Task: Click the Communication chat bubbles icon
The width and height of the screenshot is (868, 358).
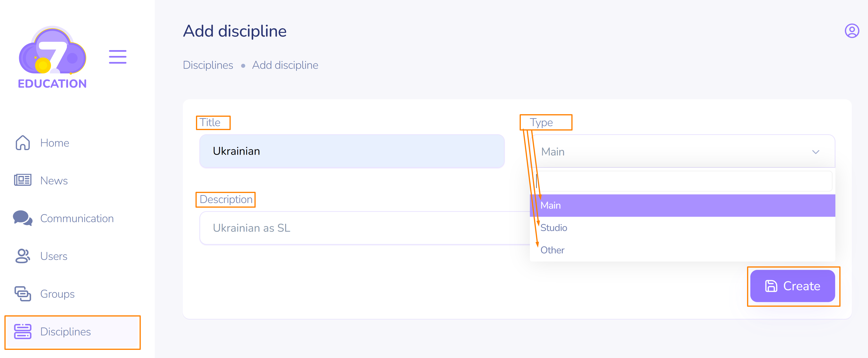Action: click(23, 218)
